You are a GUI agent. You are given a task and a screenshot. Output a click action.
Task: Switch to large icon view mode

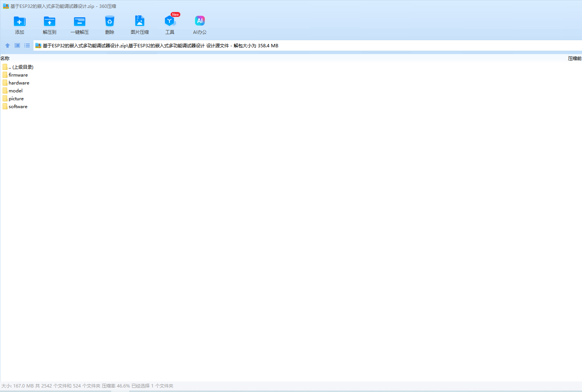point(17,45)
